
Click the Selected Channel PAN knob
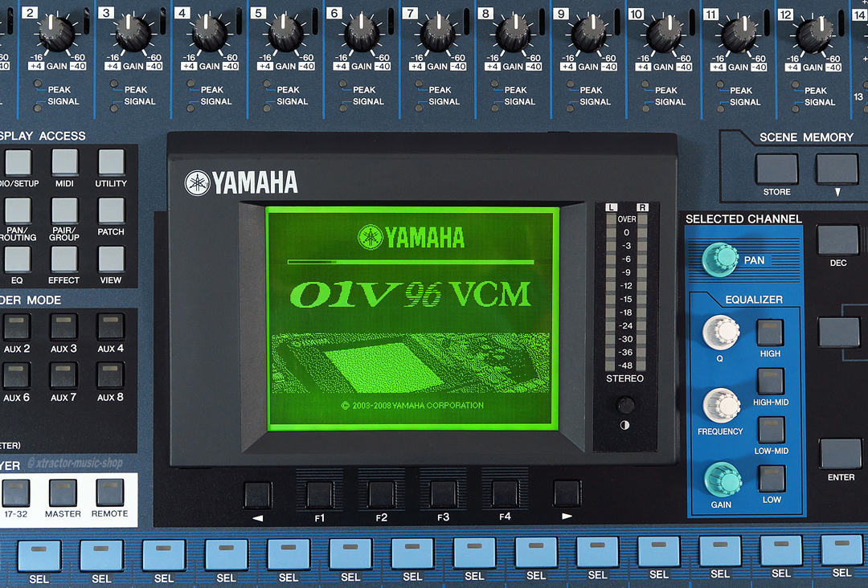click(x=719, y=258)
